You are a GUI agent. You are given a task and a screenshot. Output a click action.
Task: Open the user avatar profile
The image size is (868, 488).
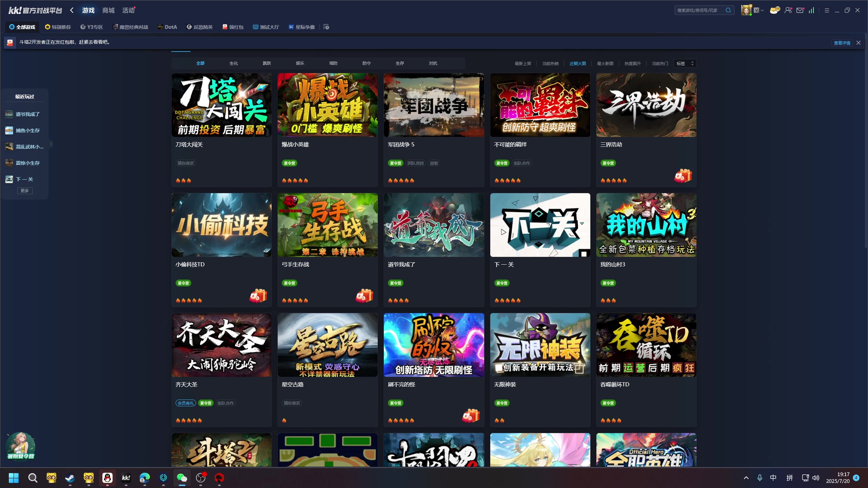click(x=746, y=10)
